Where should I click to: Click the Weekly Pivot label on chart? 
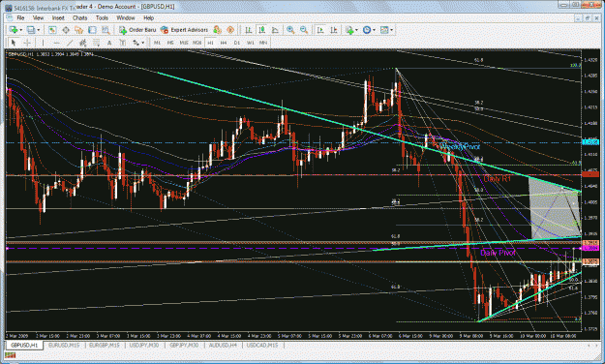[x=460, y=147]
